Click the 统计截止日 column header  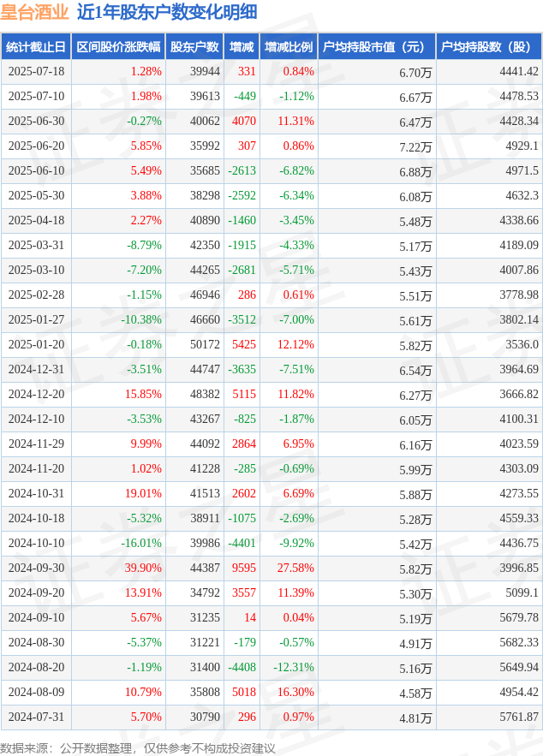(36, 47)
